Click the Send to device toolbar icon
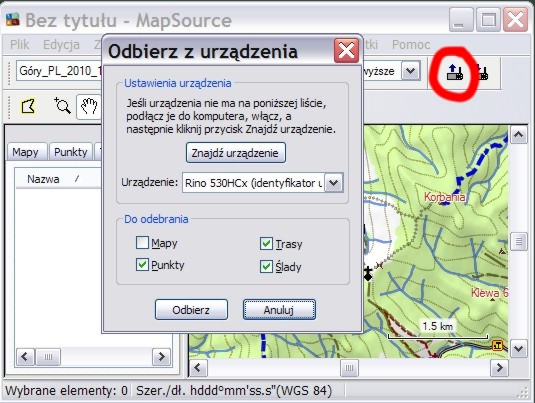This screenshot has height=403, width=535. tap(482, 72)
